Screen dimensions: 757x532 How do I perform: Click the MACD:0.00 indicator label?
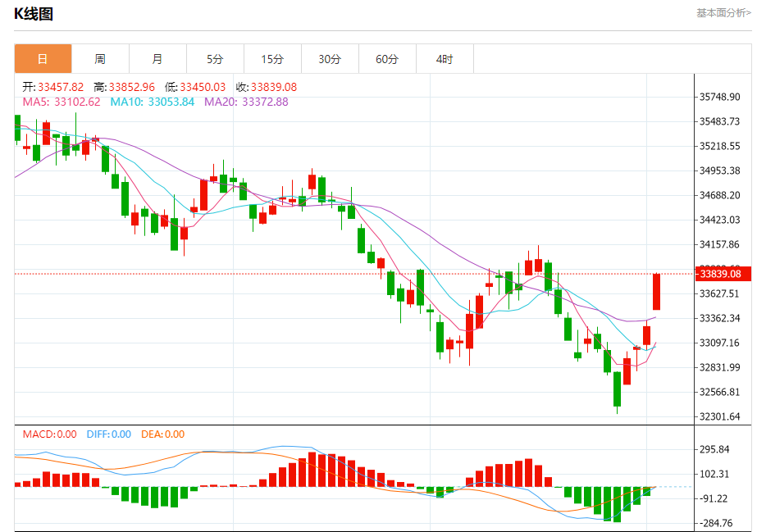(x=50, y=434)
